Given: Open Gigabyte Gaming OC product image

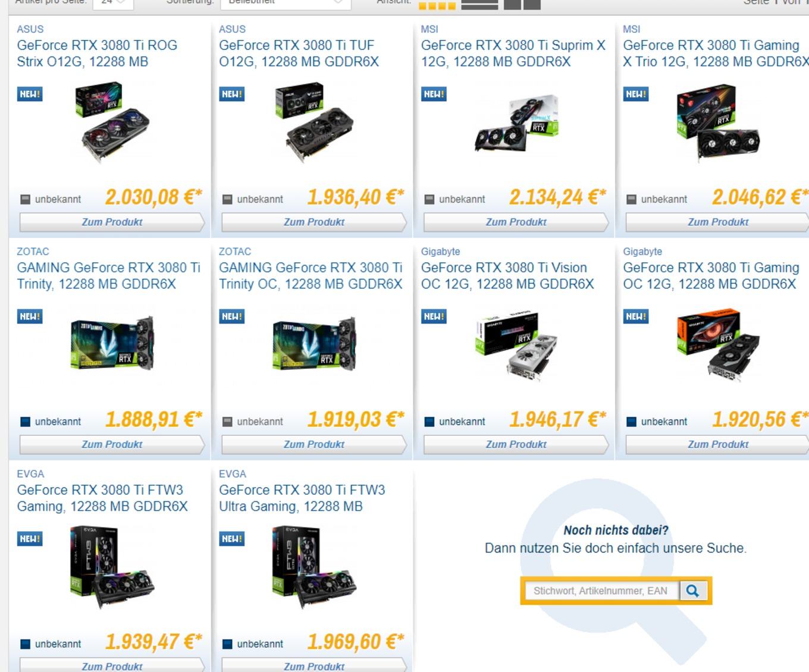Looking at the screenshot, I should pos(718,344).
